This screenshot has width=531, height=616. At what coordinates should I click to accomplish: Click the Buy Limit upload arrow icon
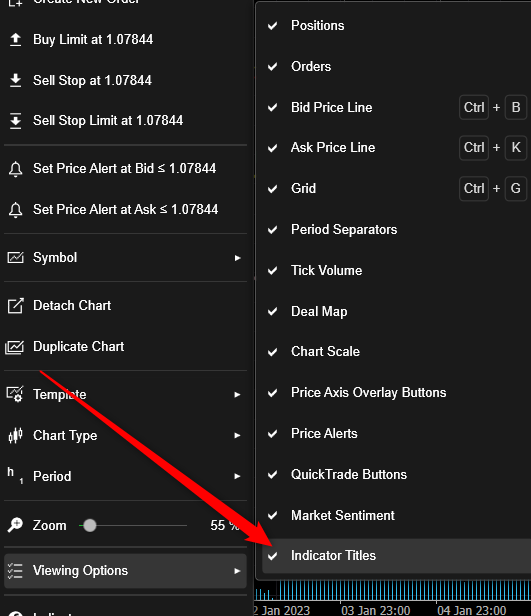pyautogui.click(x=15, y=39)
